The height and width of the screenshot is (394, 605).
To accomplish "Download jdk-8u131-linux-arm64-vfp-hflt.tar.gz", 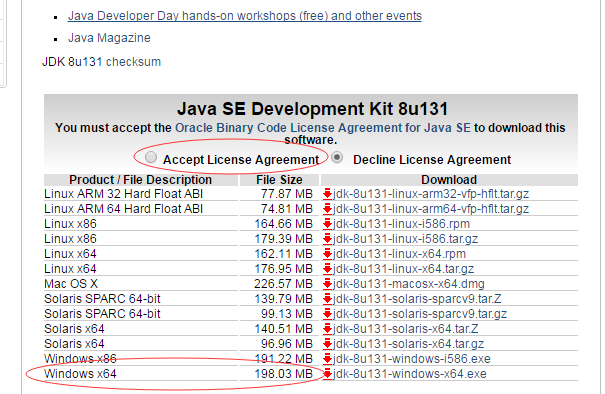I will pyautogui.click(x=431, y=209).
